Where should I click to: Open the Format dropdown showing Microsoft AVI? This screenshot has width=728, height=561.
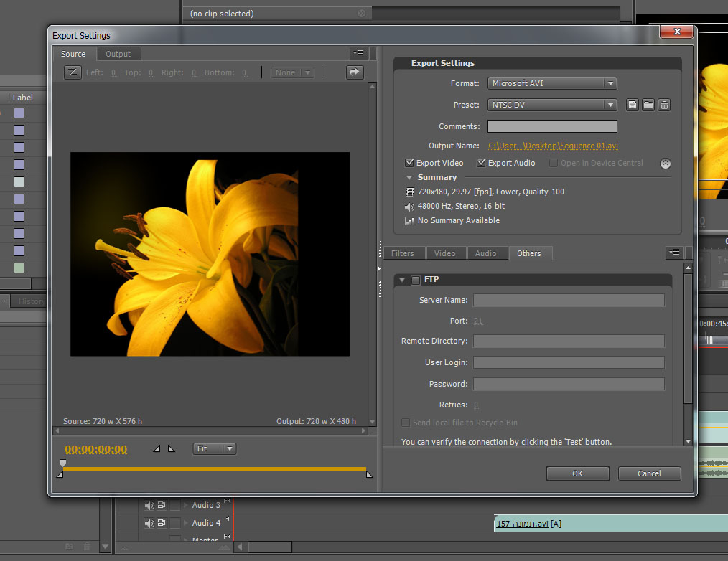pyautogui.click(x=551, y=83)
